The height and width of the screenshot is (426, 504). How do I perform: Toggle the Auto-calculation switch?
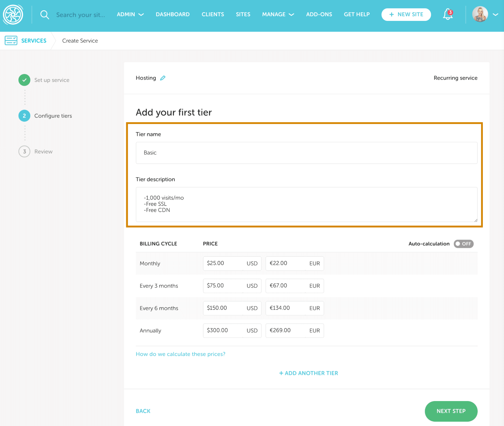click(x=463, y=244)
